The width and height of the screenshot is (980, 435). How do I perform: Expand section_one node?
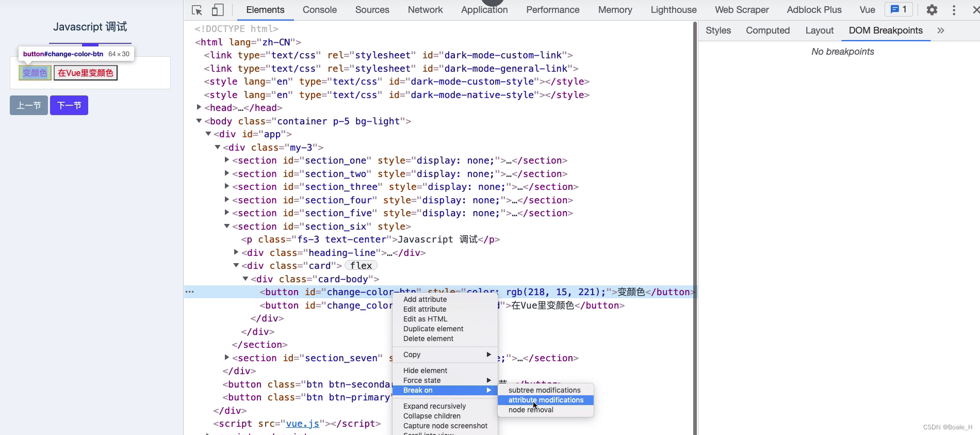tap(227, 160)
